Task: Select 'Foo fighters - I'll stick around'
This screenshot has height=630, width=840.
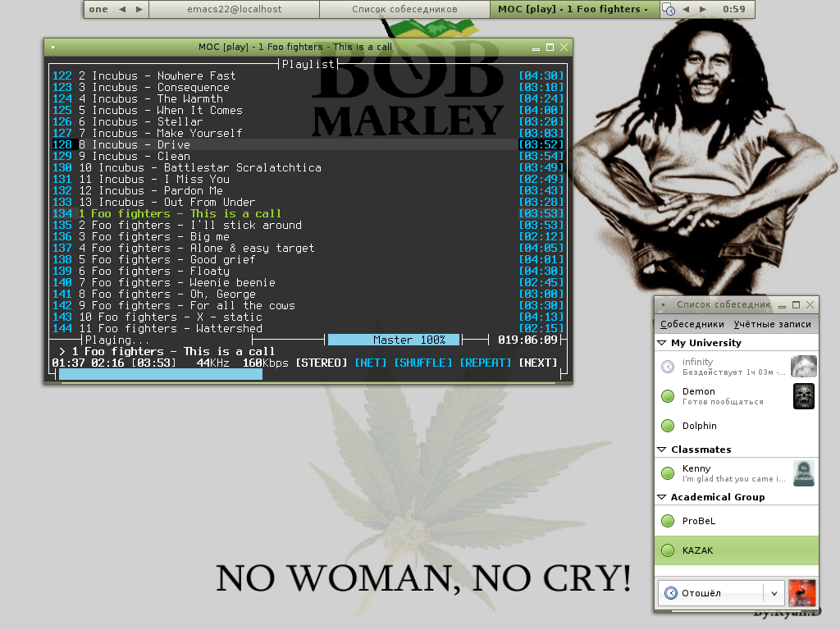Action: pyautogui.click(x=308, y=226)
